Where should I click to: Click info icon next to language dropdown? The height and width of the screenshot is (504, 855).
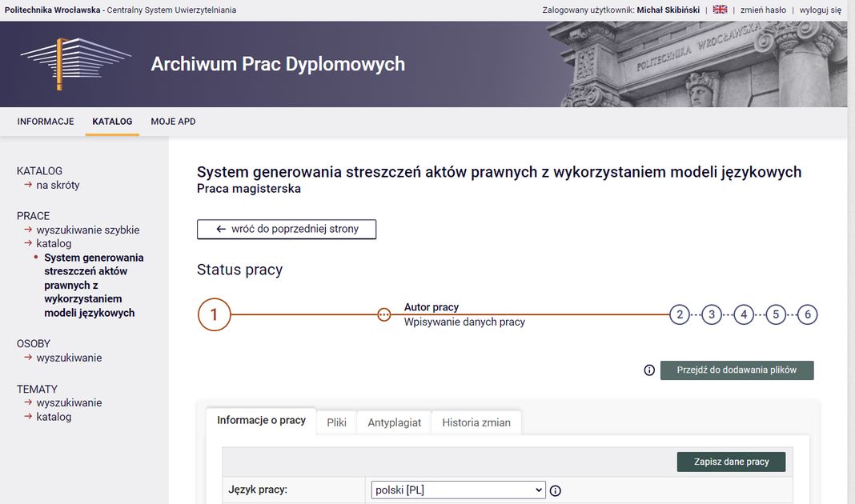click(x=556, y=490)
